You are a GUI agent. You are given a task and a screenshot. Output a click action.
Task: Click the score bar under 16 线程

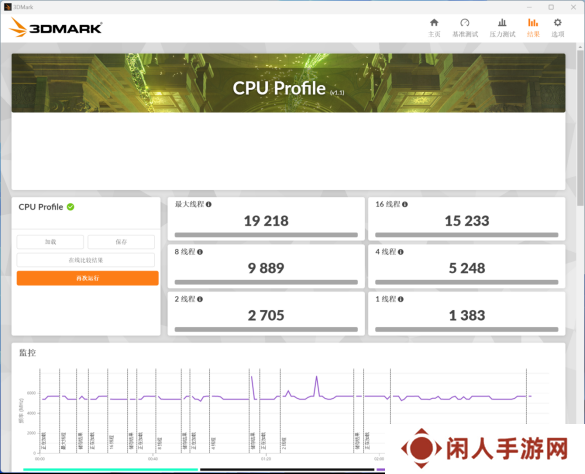467,235
